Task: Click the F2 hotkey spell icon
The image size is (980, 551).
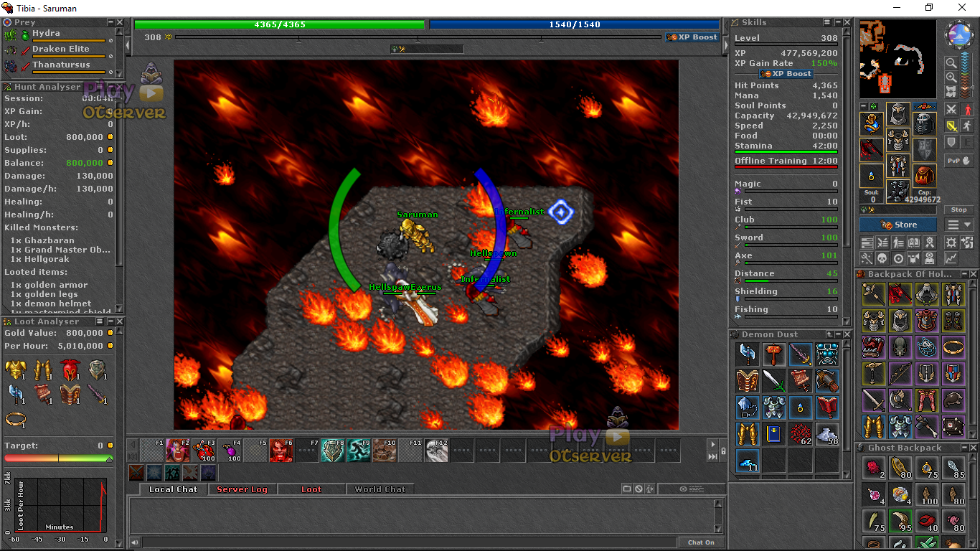Action: click(x=179, y=451)
